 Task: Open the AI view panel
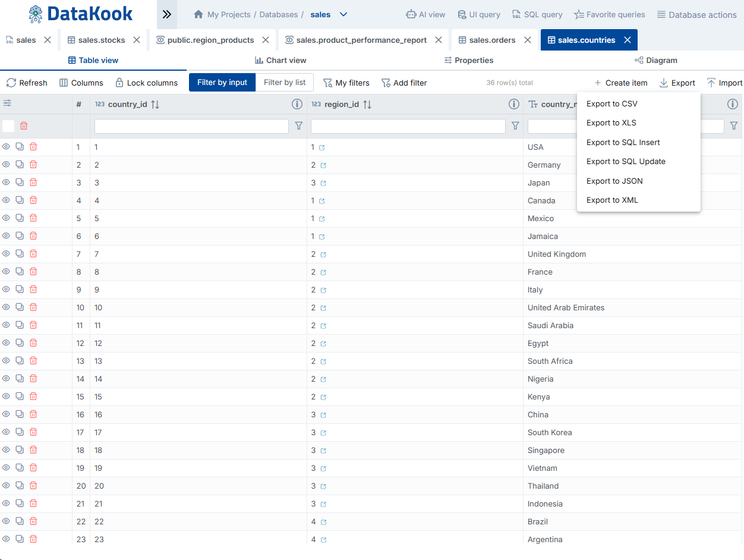coord(425,14)
